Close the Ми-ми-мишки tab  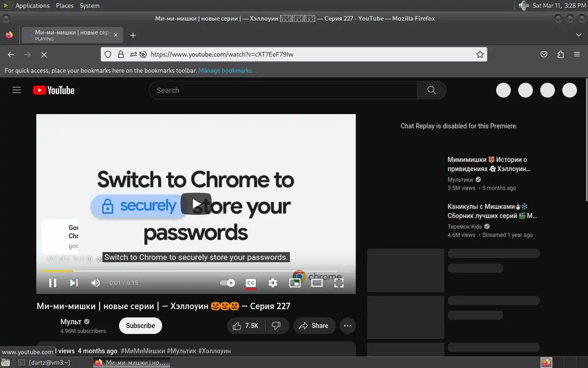coord(116,35)
